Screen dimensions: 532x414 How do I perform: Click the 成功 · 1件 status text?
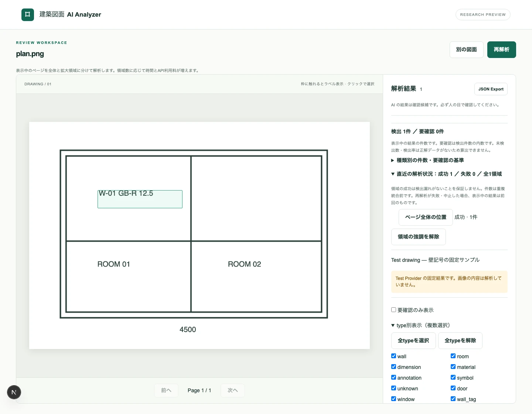(x=466, y=217)
